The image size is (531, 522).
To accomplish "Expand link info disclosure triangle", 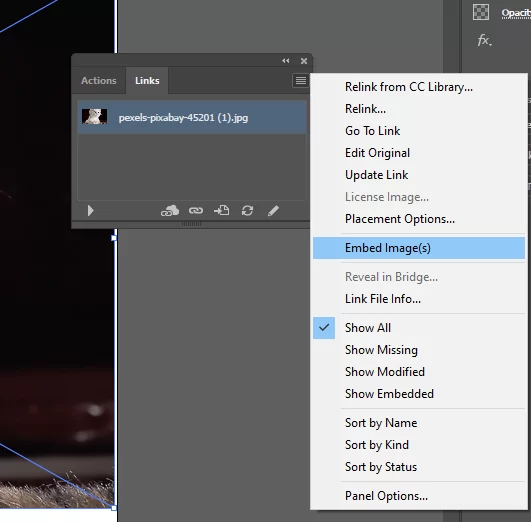I will pos(90,211).
